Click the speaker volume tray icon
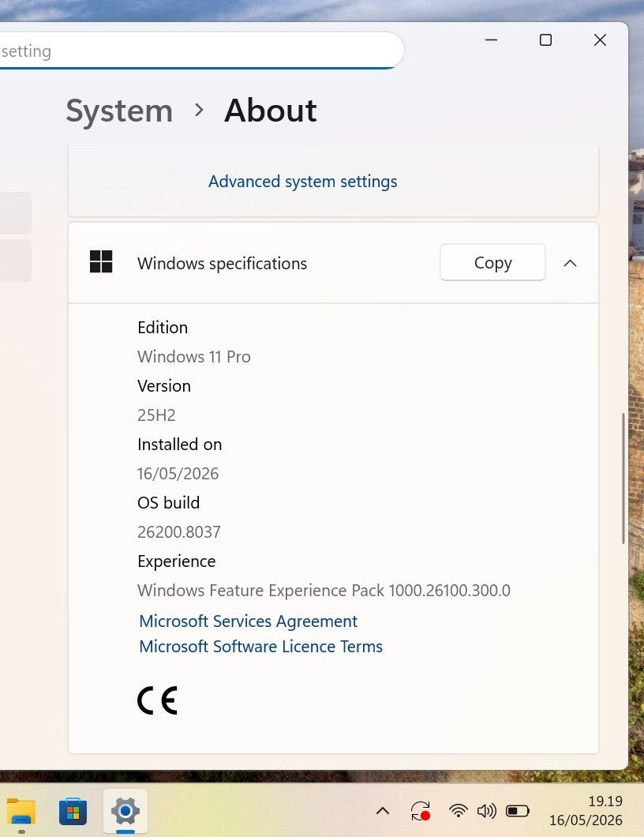Image resolution: width=644 pixels, height=837 pixels. 487,812
